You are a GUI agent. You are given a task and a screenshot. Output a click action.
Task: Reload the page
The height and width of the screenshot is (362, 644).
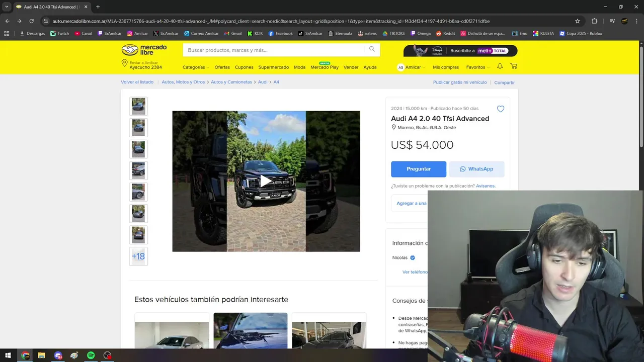pos(31,21)
